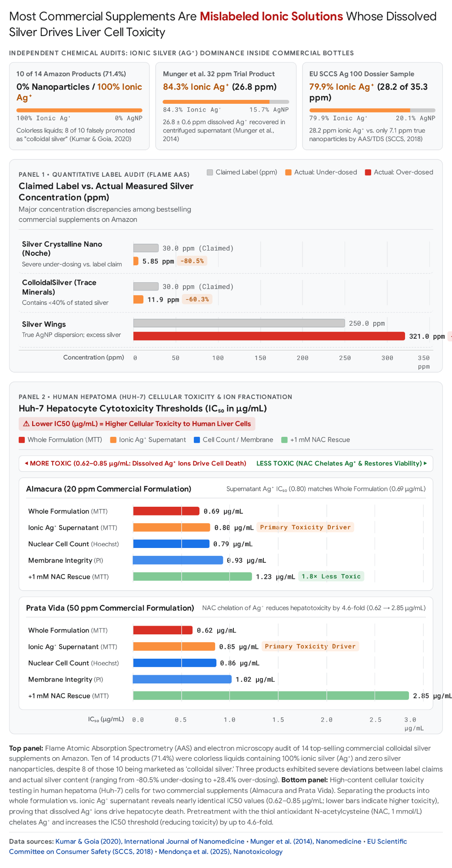Click the '10 of 14 Amazon Products (71.4%)' card title
Screen dimensions: 452x868
(x=71, y=74)
